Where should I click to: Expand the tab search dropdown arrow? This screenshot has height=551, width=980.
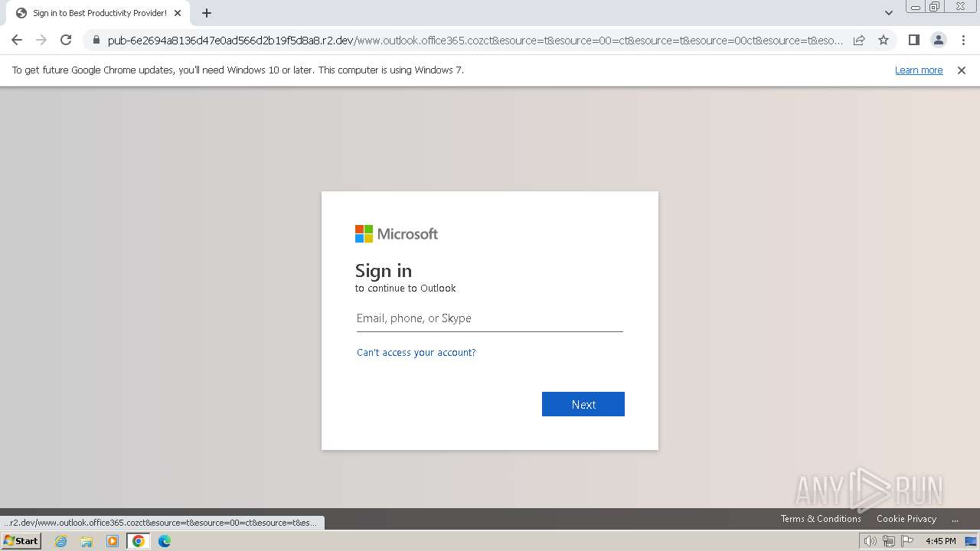888,13
